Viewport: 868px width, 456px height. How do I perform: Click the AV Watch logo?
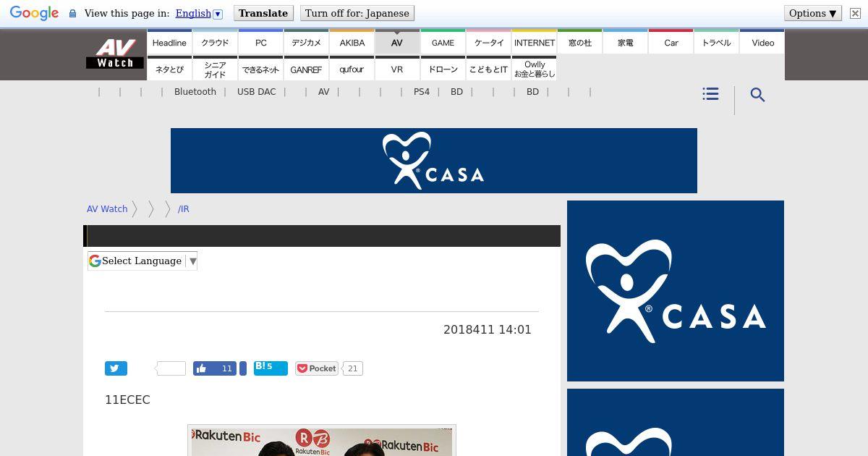tap(115, 54)
